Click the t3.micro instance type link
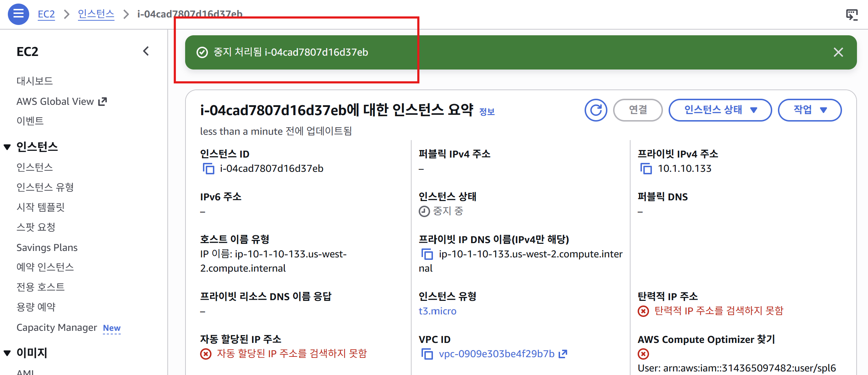Screen dimensions: 868x375 tap(438, 311)
